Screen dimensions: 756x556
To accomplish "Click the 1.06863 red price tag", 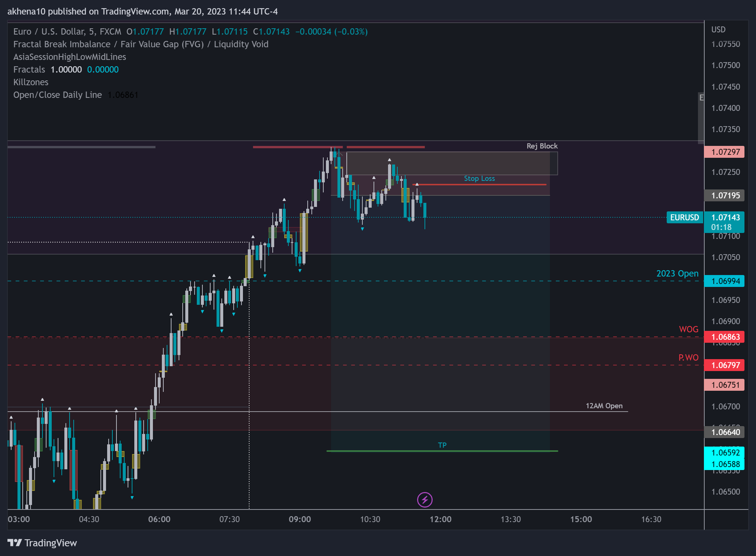I will (724, 337).
